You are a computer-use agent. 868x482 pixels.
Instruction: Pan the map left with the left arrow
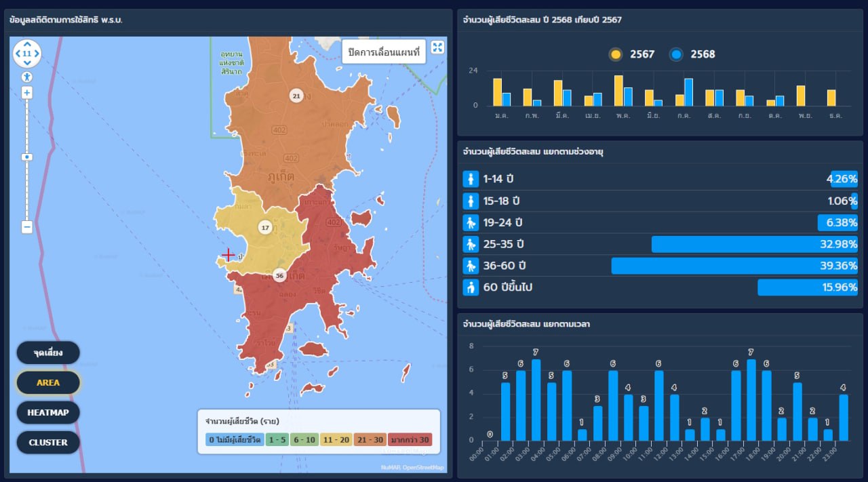coord(18,53)
